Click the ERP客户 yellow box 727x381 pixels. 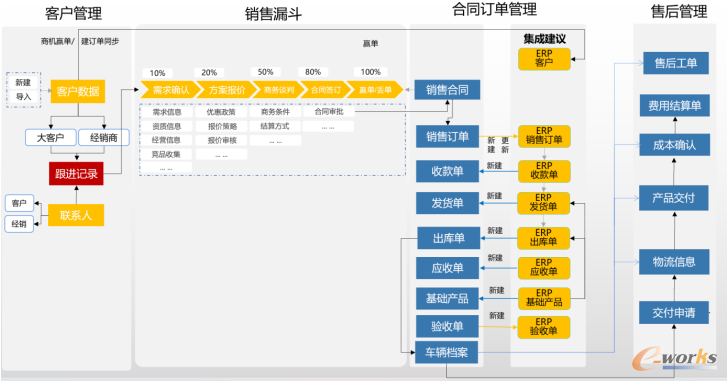pyautogui.click(x=544, y=58)
